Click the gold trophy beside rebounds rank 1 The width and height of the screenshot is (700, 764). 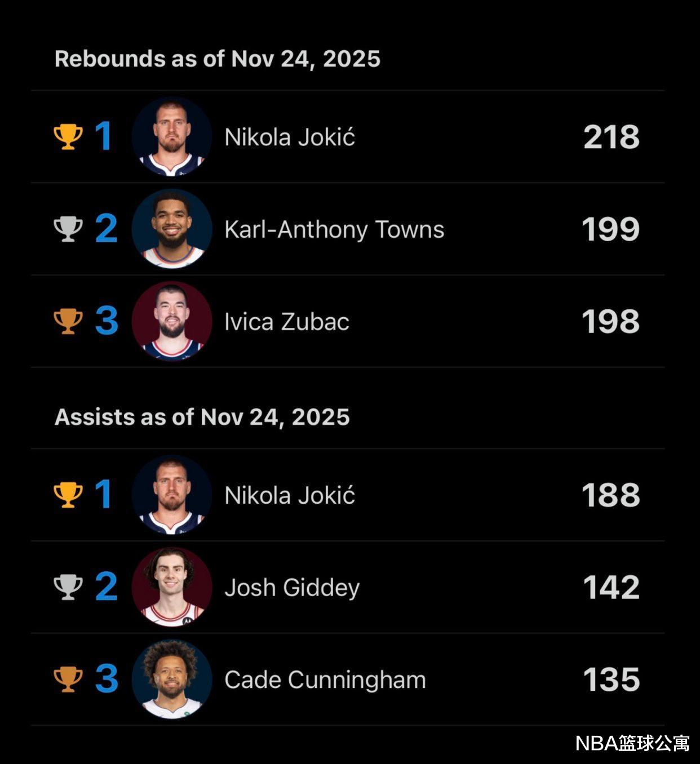point(68,136)
